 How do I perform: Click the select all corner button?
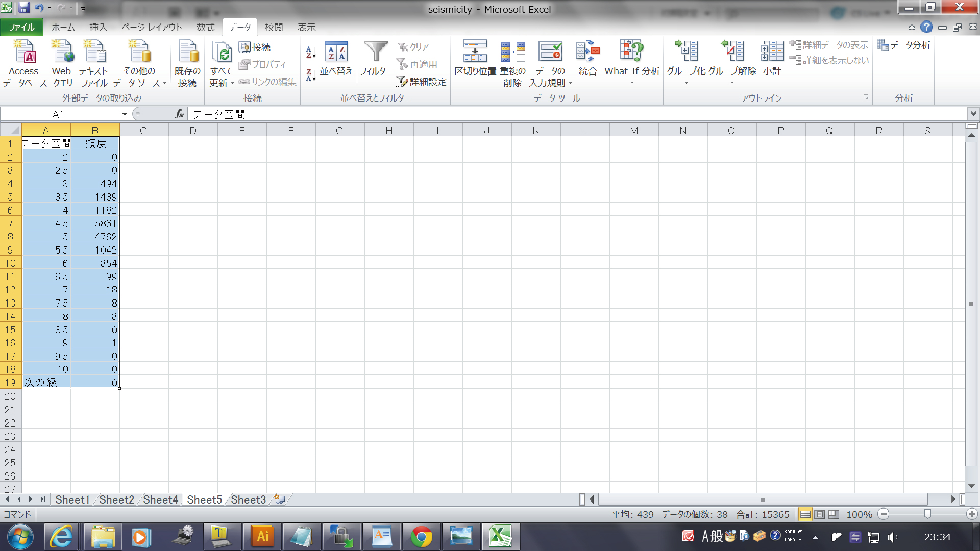11,130
